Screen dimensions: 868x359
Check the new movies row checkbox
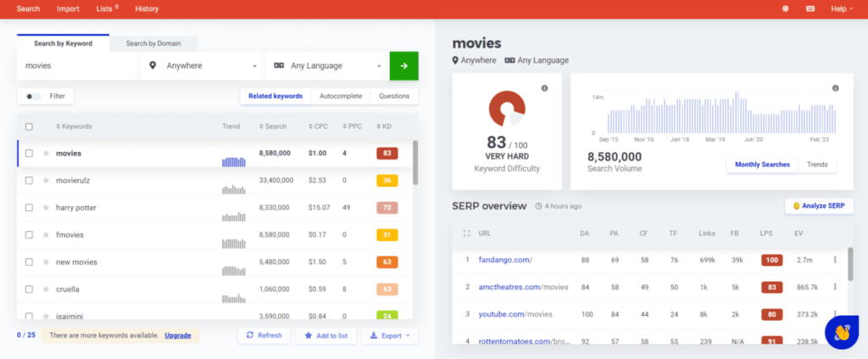[30, 262]
